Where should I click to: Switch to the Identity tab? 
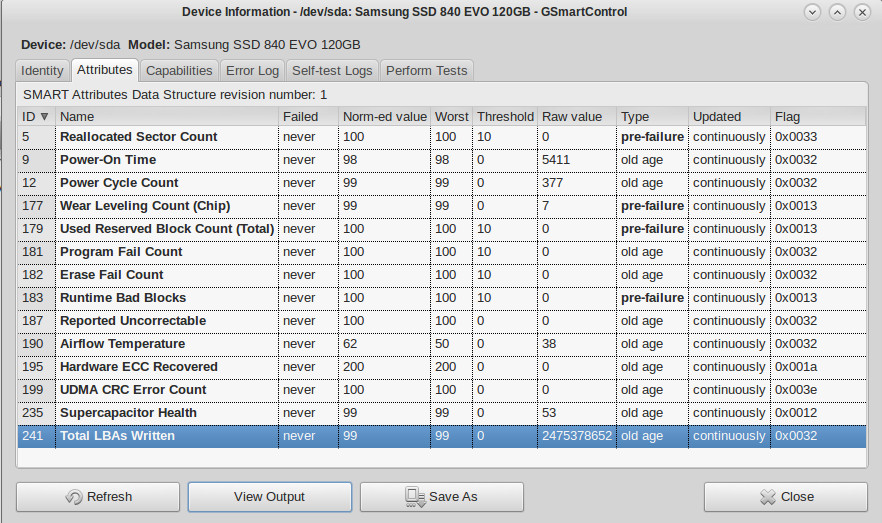[42, 71]
